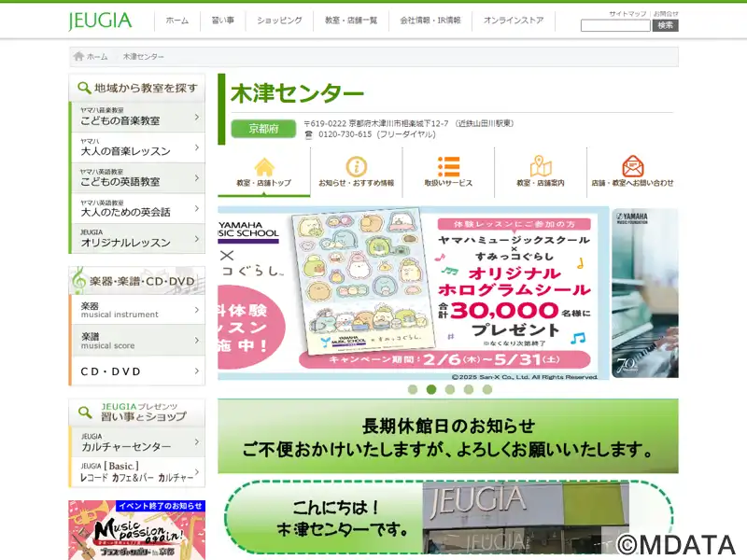The height and width of the screenshot is (560, 747).
Task: Open the list icon for 取扱いサービス
Action: [x=448, y=167]
